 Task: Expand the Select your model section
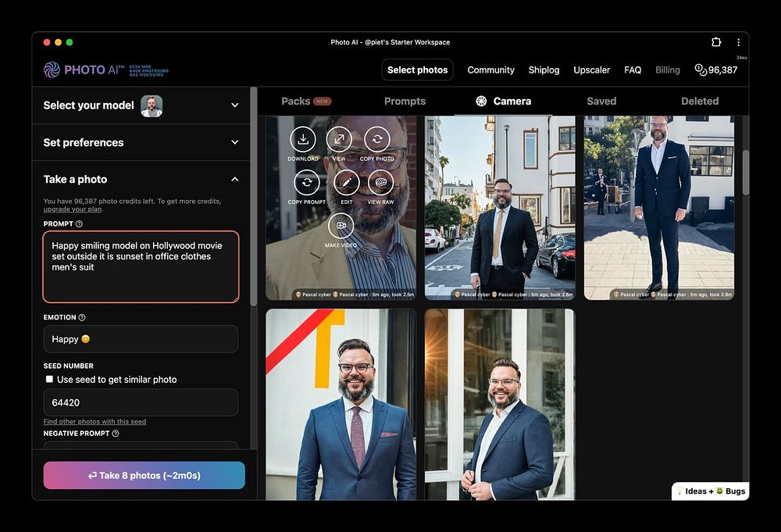pyautogui.click(x=141, y=105)
